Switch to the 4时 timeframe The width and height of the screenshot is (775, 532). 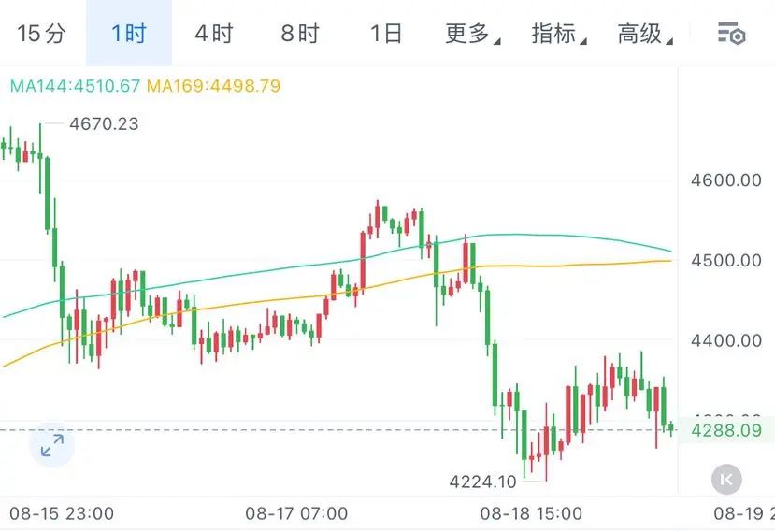click(x=213, y=34)
